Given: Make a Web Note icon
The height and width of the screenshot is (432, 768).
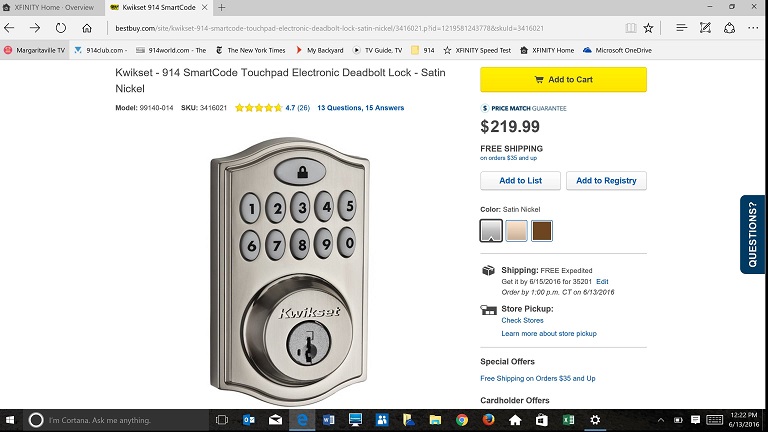Looking at the screenshot, I should 705,28.
